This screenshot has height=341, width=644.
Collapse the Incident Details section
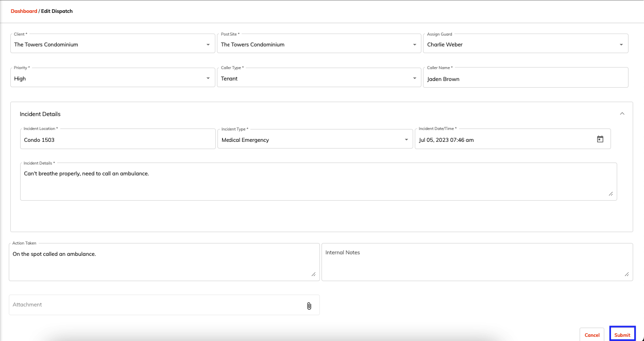click(622, 112)
